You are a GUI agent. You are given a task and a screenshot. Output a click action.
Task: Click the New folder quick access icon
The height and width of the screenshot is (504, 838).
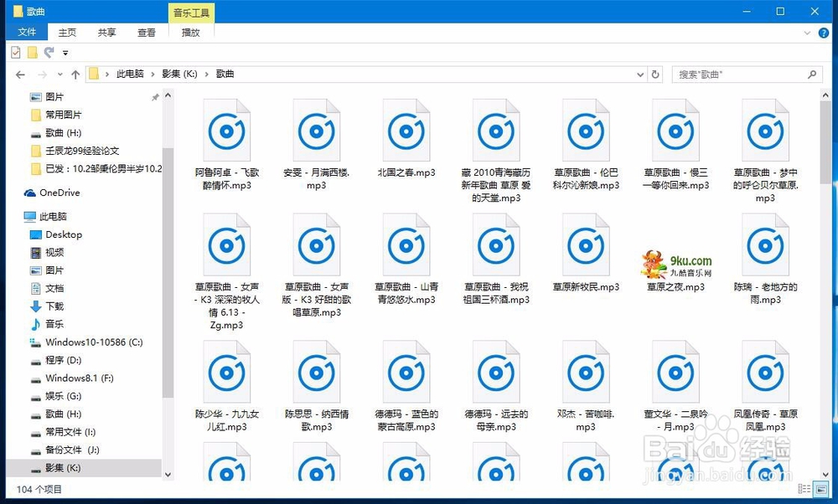[33, 52]
